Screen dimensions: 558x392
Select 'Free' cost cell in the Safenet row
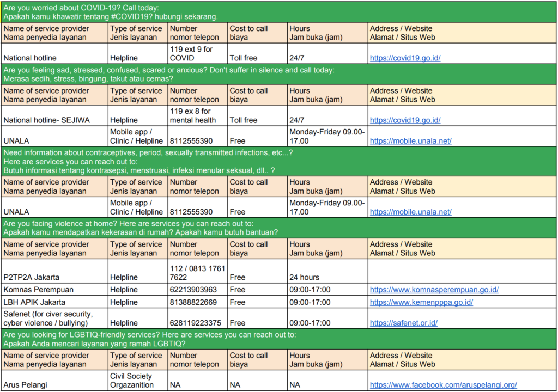point(257,318)
